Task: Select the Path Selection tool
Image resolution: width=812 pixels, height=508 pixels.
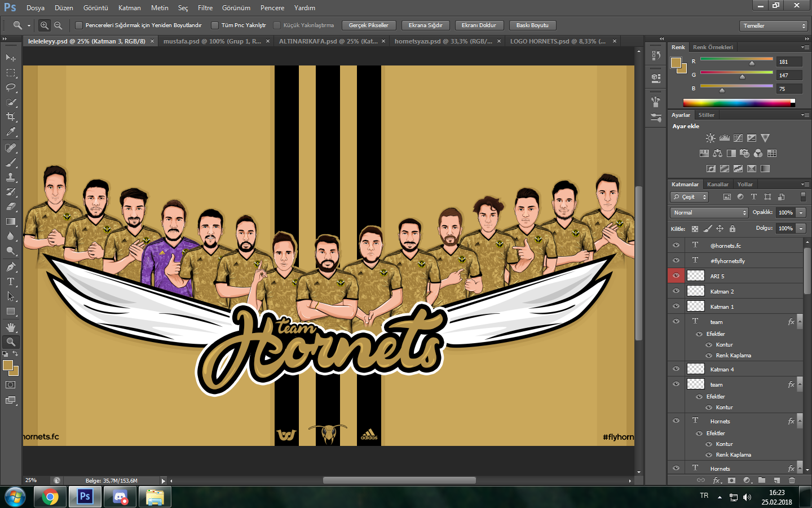Action: tap(11, 296)
